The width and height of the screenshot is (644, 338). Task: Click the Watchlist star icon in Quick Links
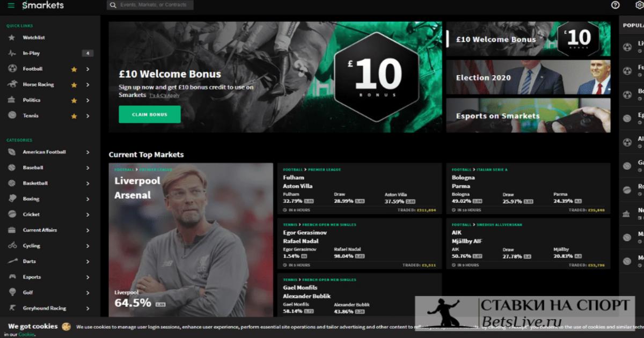coord(12,38)
